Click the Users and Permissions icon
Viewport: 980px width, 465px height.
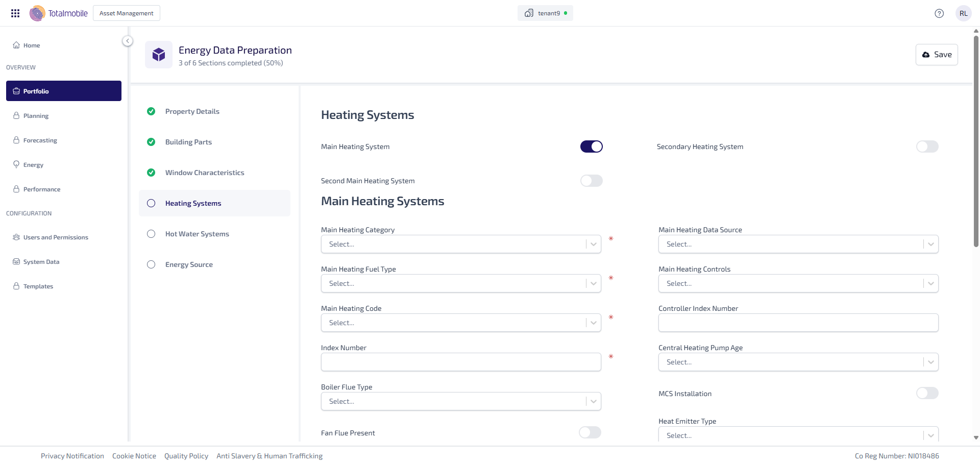click(x=16, y=237)
